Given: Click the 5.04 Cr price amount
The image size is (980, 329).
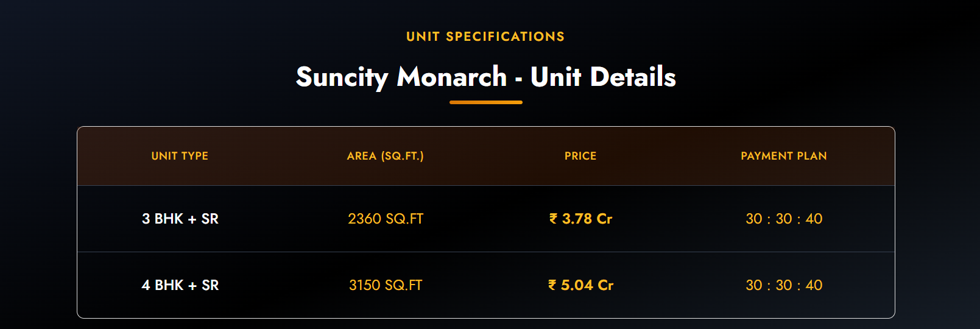Looking at the screenshot, I should pyautogui.click(x=587, y=285).
